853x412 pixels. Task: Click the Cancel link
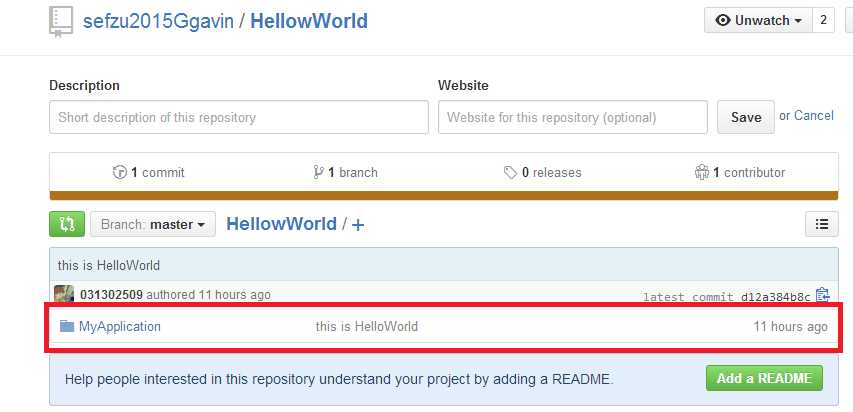pos(814,115)
